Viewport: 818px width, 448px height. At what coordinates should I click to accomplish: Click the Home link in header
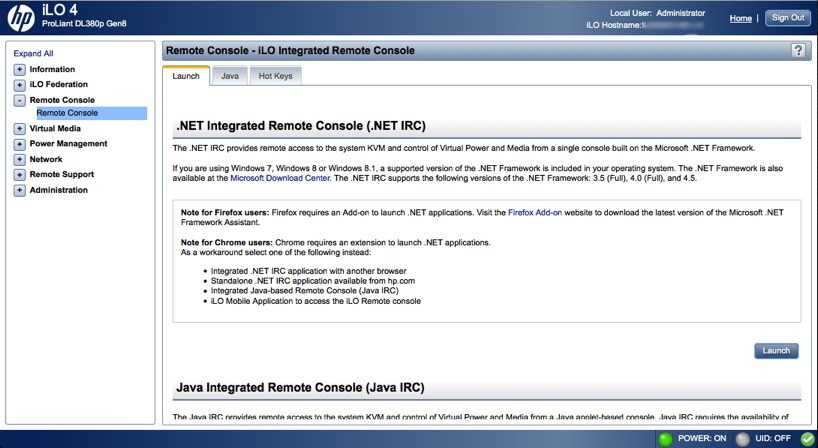[x=740, y=18]
